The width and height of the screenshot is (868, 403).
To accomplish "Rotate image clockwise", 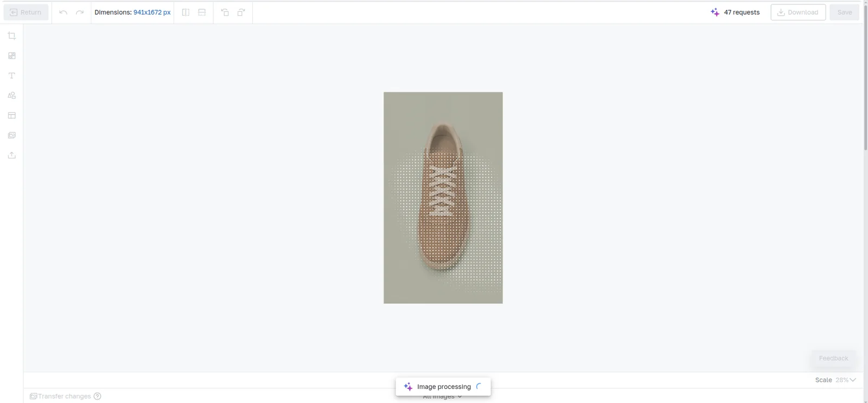I will point(241,12).
